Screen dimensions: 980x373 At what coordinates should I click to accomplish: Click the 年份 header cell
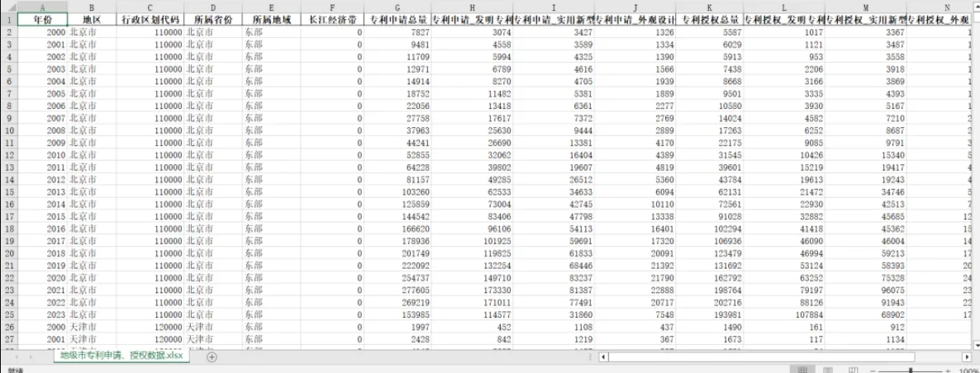click(42, 19)
